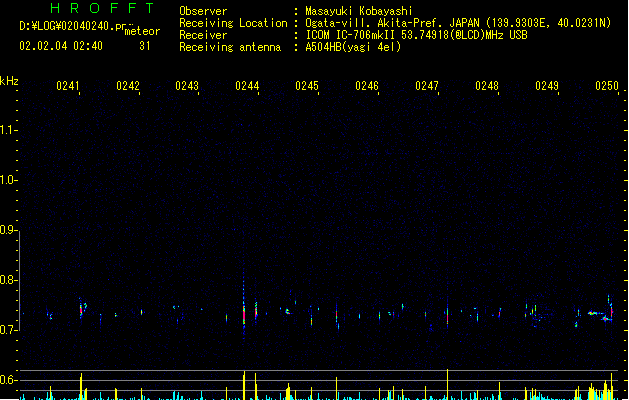The image size is (629, 400).
Task: Click the 0.8 kHz frequency label
Action: coord(7,280)
